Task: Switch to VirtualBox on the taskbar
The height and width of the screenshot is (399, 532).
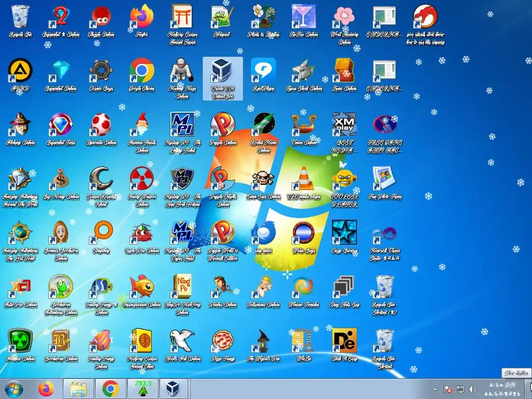Action: [x=174, y=389]
